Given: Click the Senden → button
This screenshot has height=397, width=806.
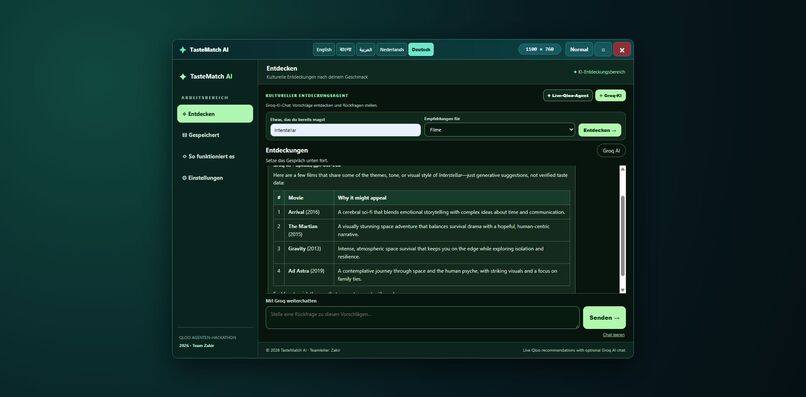Looking at the screenshot, I should [x=604, y=318].
